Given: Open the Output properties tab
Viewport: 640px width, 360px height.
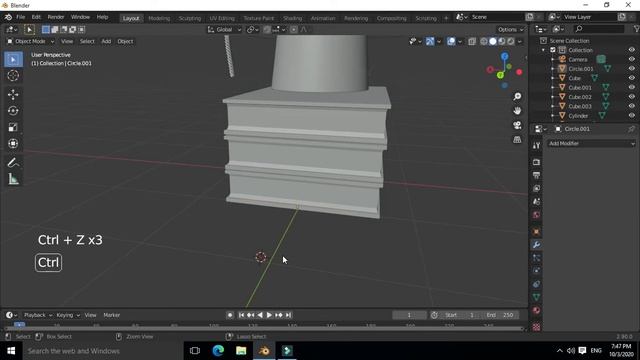Looking at the screenshot, I should pyautogui.click(x=536, y=176).
